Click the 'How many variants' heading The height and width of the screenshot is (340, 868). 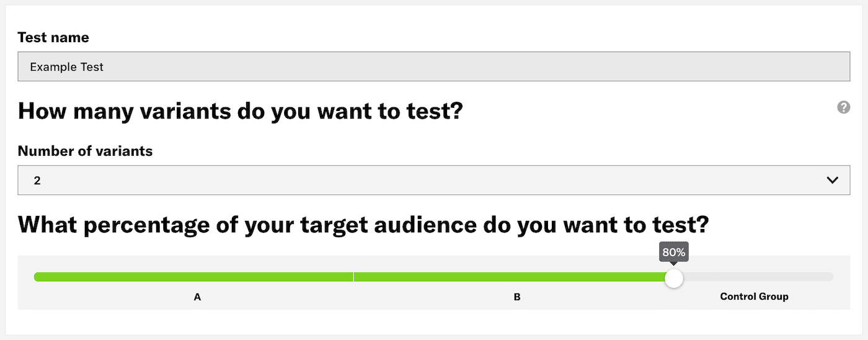241,112
